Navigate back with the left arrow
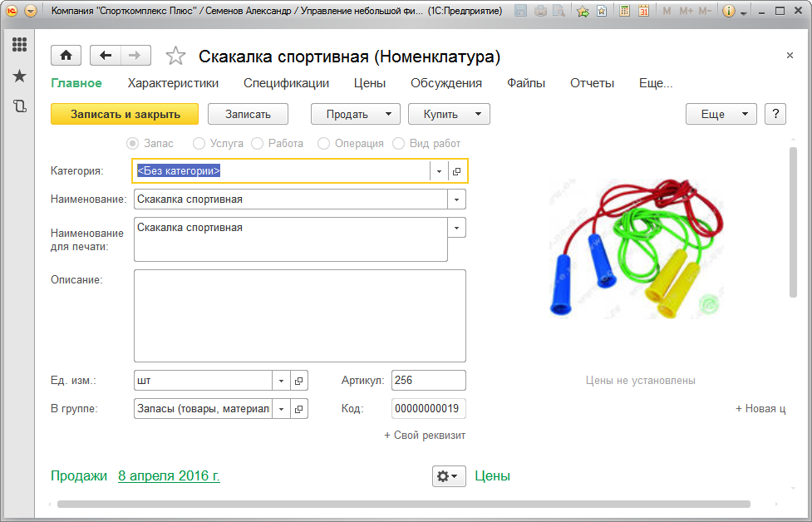The image size is (812, 522). [106, 56]
